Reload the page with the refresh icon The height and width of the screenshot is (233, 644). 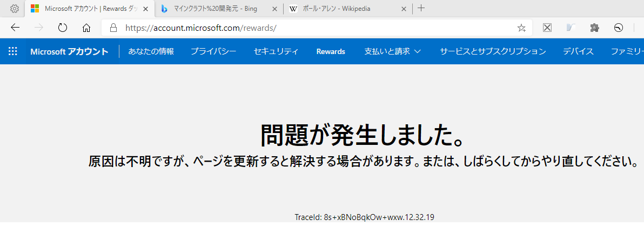pyautogui.click(x=63, y=28)
